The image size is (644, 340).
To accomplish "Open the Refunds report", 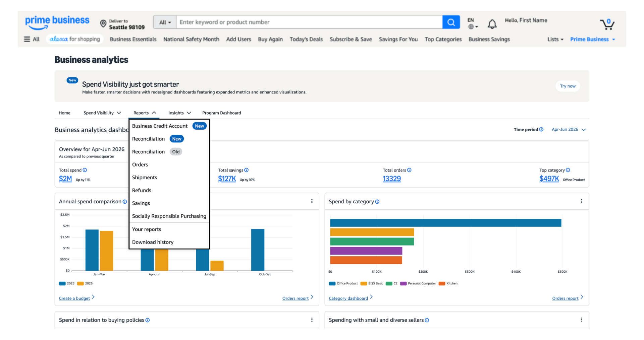I will click(169, 190).
